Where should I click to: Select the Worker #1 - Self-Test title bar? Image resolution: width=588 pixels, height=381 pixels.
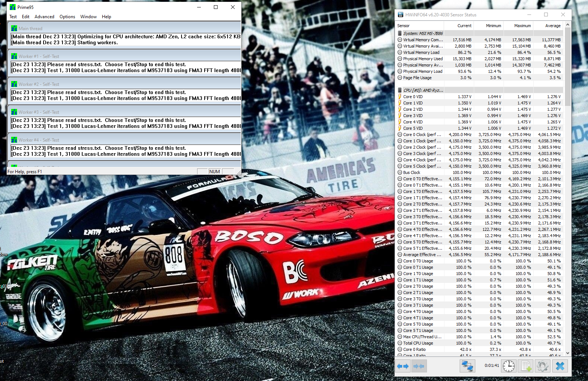(124, 56)
